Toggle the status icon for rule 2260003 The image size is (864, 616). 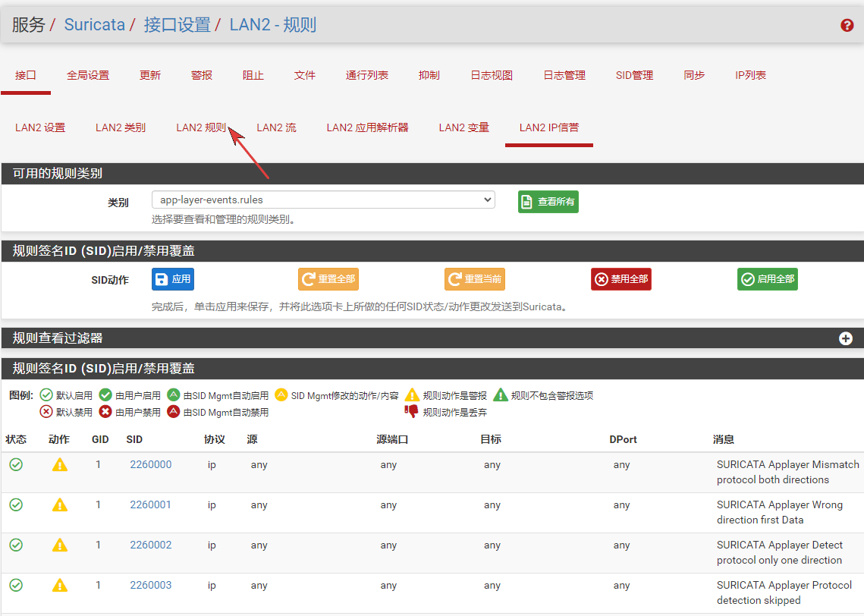(x=16, y=585)
